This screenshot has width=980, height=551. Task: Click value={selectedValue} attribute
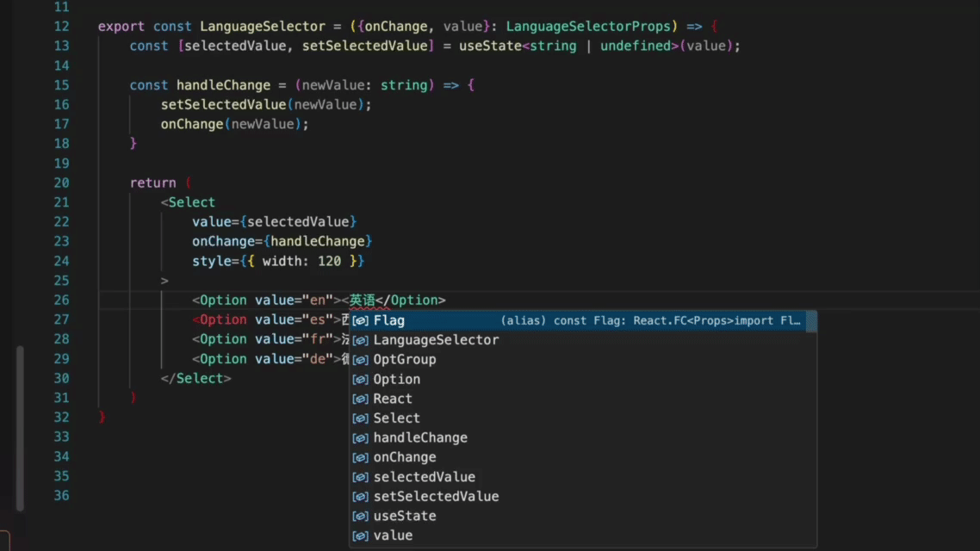275,222
